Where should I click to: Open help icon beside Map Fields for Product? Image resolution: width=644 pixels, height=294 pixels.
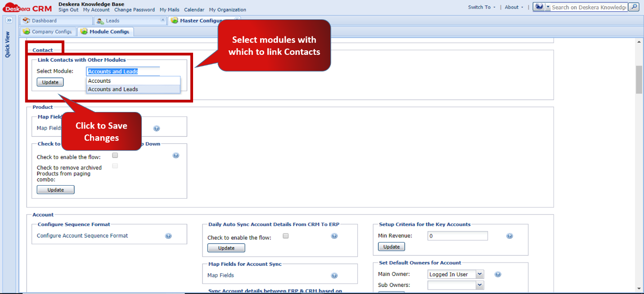tap(156, 128)
